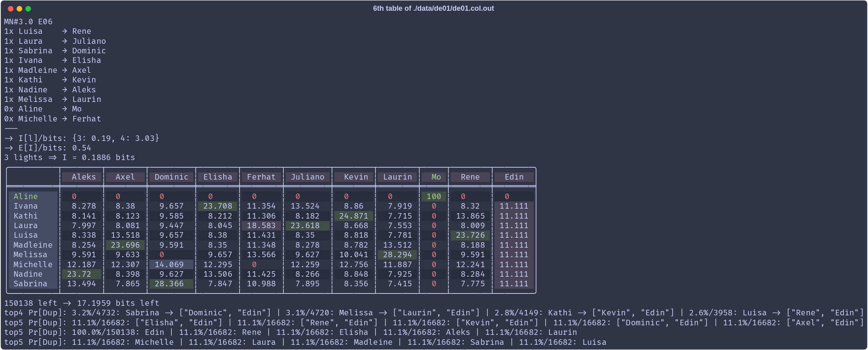The height and width of the screenshot is (350, 868).
Task: Click the '1x Nadine → Aleks' line
Action: (x=50, y=90)
